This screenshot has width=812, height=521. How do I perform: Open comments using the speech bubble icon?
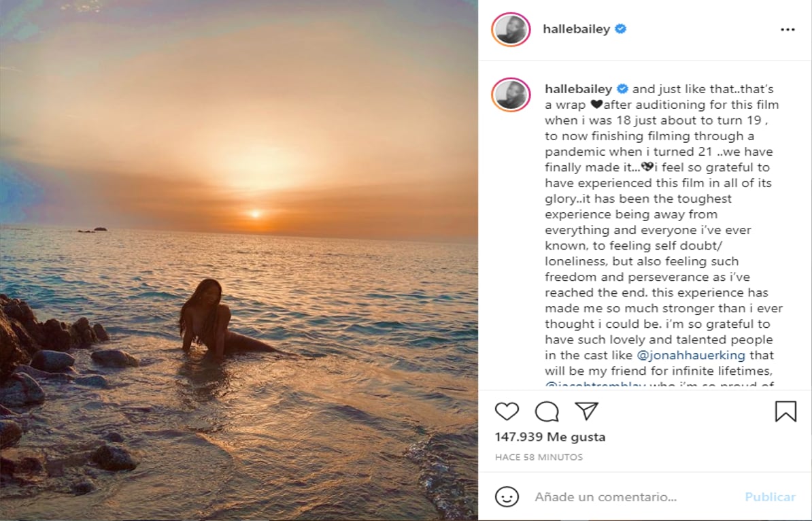[547, 411]
